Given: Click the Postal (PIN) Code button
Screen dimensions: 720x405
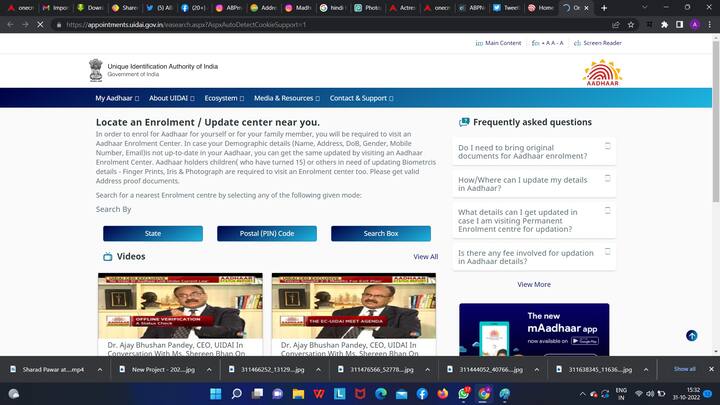Looking at the screenshot, I should tap(267, 233).
